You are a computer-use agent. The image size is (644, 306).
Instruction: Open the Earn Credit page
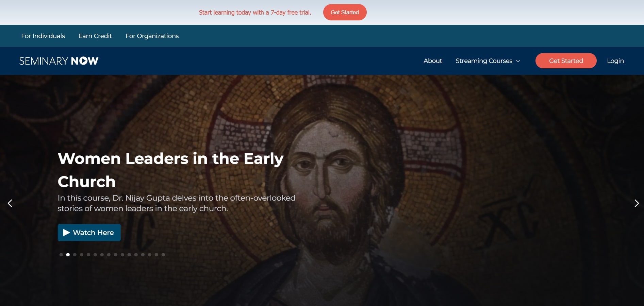click(x=95, y=36)
